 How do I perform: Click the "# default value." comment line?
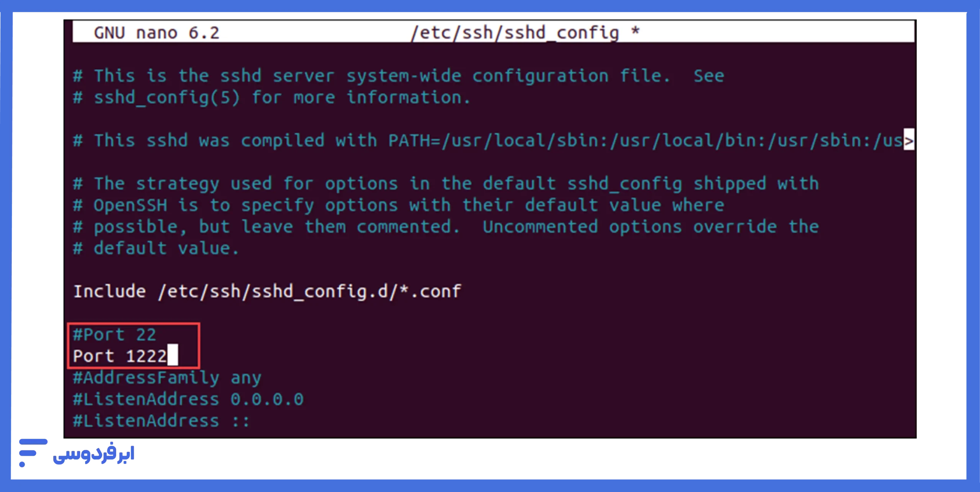156,249
